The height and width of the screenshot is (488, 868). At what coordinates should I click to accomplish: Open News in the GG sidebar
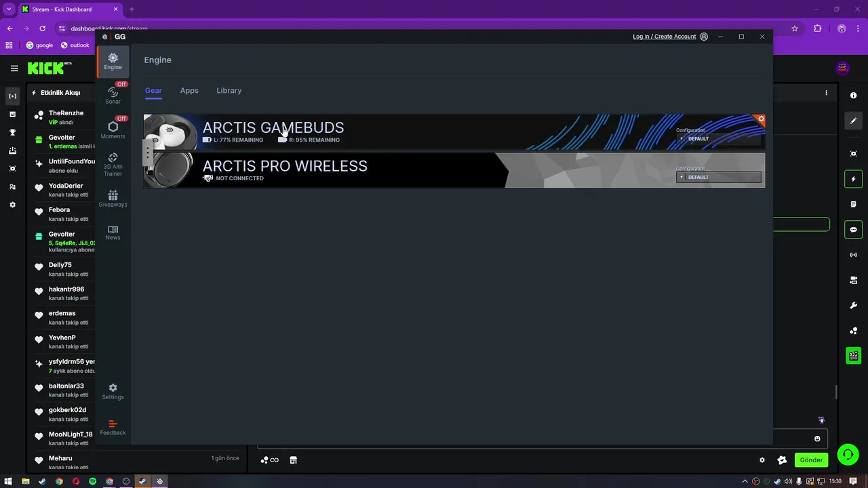[x=113, y=232]
